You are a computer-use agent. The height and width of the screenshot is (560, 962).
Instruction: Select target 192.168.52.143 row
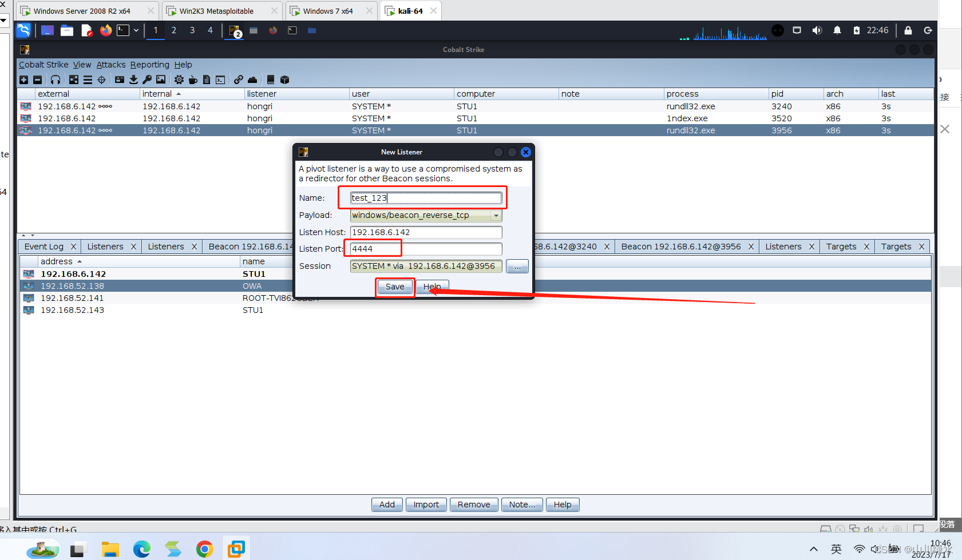pyautogui.click(x=476, y=310)
